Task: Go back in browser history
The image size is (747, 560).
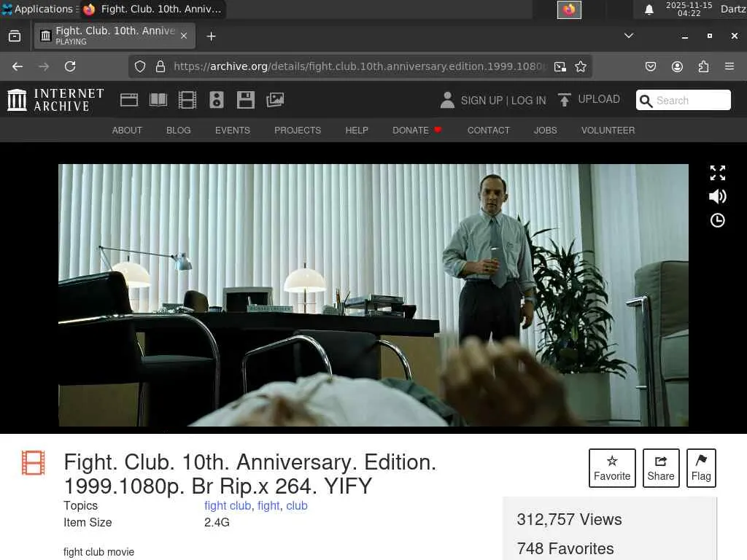Action: pyautogui.click(x=18, y=66)
